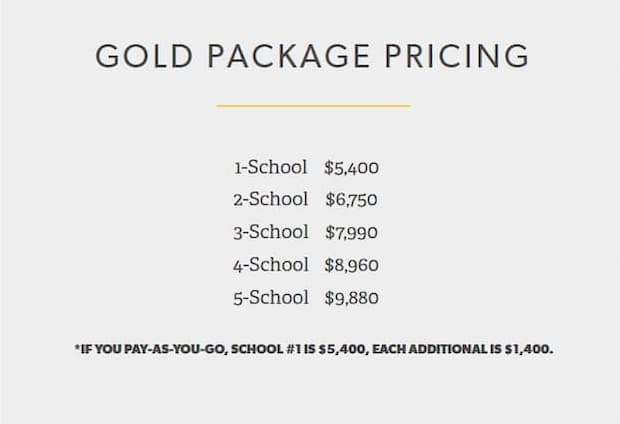
Task: Click footnote text 'EACH ADDITIONAL IS $1,400'
Action: click(461, 349)
